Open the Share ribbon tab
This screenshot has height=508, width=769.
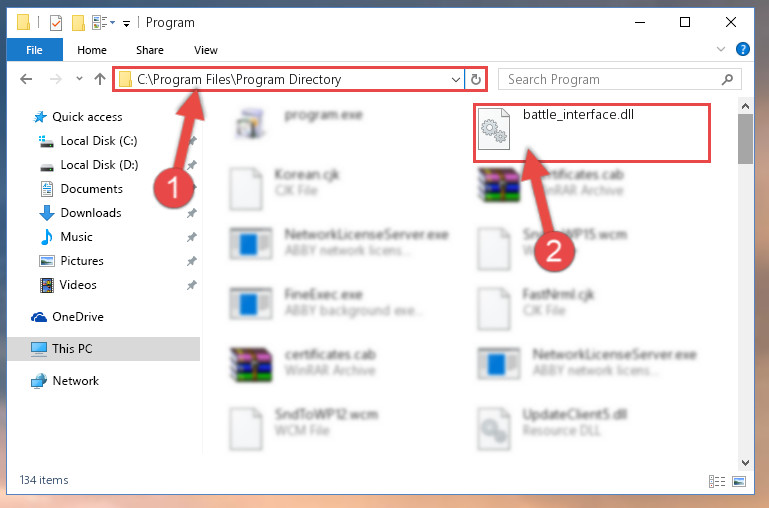(150, 50)
